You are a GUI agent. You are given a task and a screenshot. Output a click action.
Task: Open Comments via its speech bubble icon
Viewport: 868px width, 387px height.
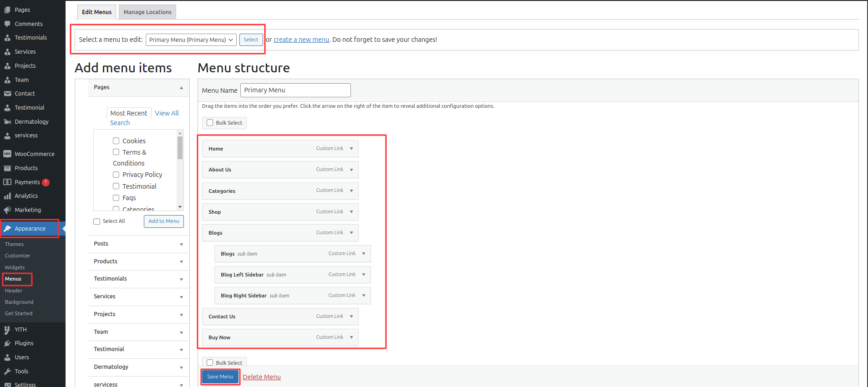(x=7, y=24)
